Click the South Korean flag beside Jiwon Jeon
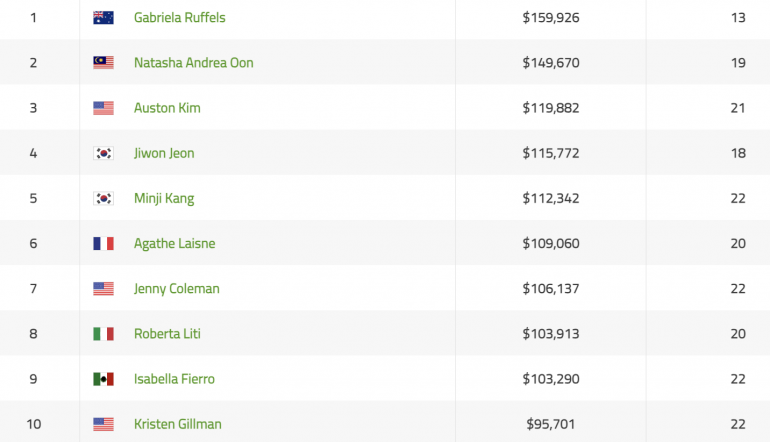Image resolution: width=770 pixels, height=442 pixels. (x=103, y=153)
